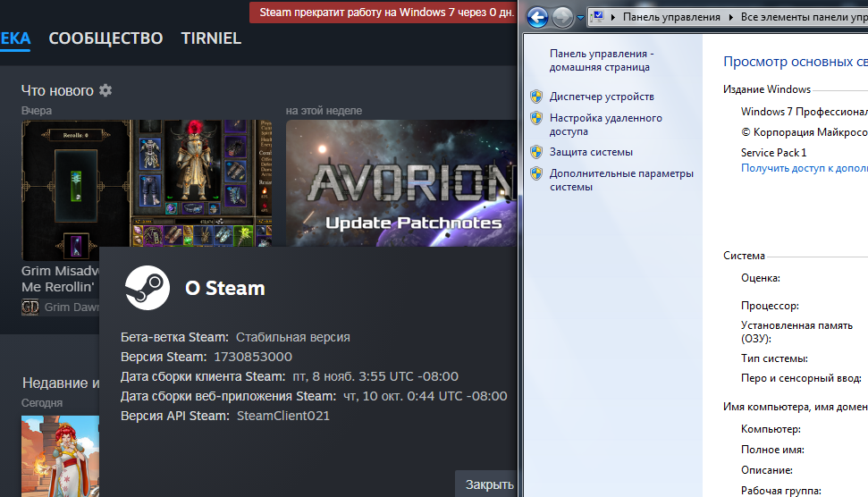Click the shield icon beside Диспетчер устройств
The height and width of the screenshot is (497, 868).
535,97
